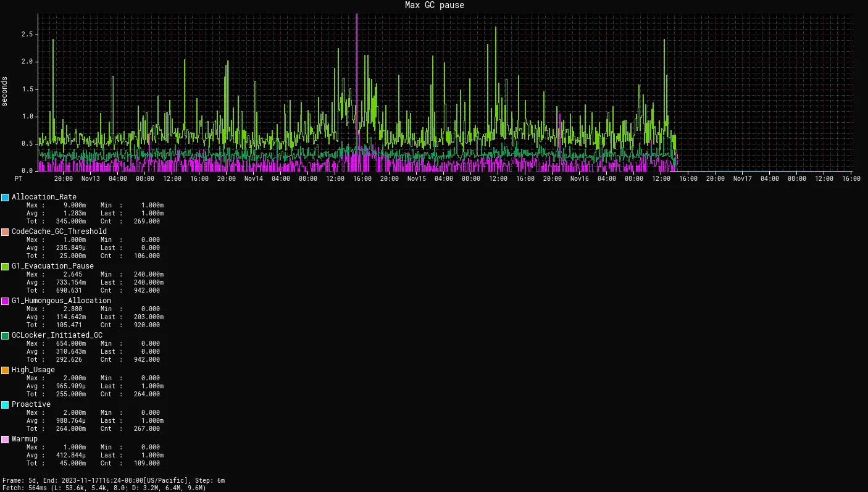Click the GCLocker_Initiated_GC dark green swatch
Screen dimensions: 868x492
point(5,336)
